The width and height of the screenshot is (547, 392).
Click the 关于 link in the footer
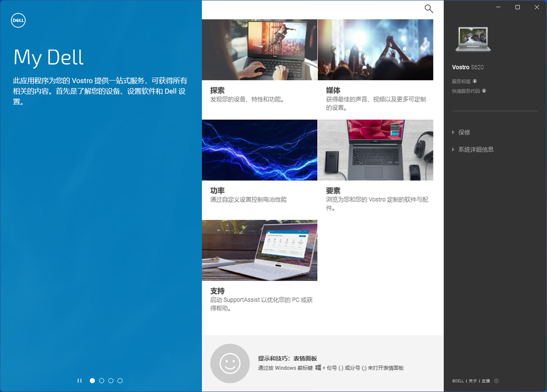473,381
